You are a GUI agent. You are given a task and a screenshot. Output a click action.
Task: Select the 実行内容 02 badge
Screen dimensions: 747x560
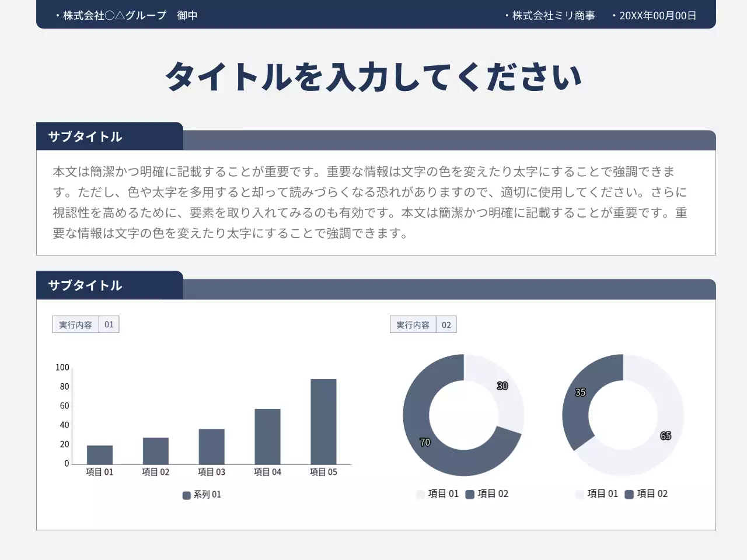423,324
